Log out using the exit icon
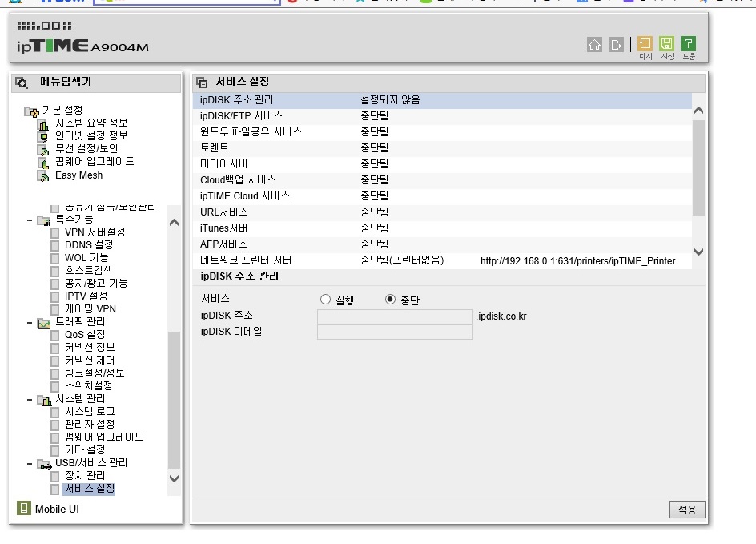The height and width of the screenshot is (544, 756). point(616,45)
